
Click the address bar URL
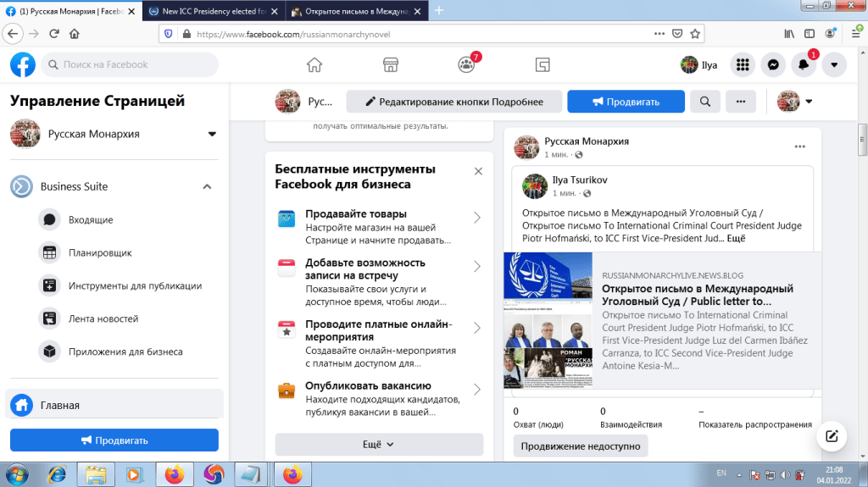coord(293,35)
